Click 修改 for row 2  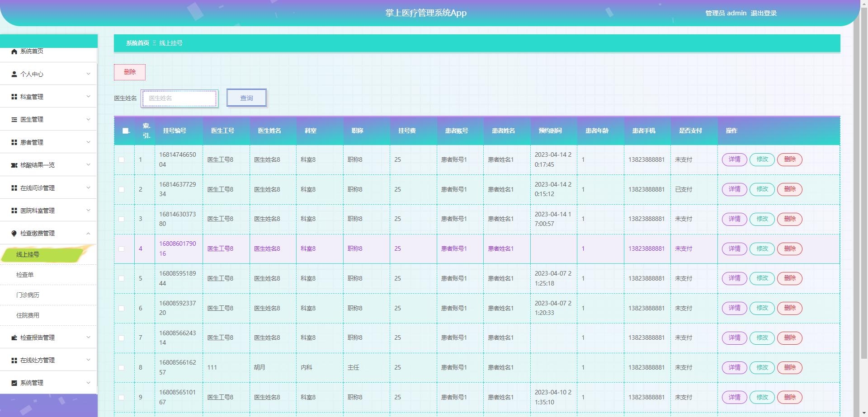[762, 189]
